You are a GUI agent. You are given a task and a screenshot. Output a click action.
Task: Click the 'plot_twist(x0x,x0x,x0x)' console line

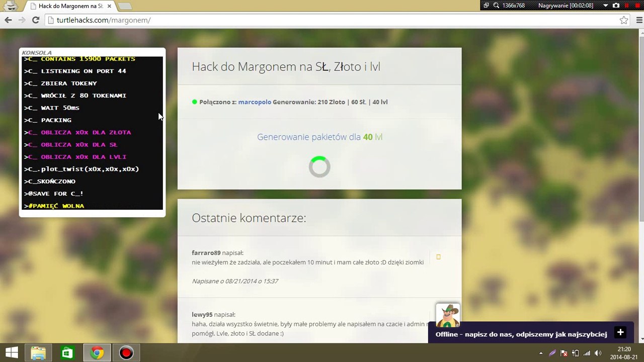tap(82, 169)
